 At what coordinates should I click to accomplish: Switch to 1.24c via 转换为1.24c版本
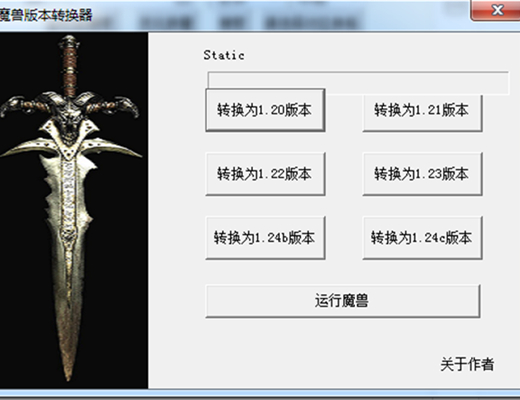(x=422, y=238)
